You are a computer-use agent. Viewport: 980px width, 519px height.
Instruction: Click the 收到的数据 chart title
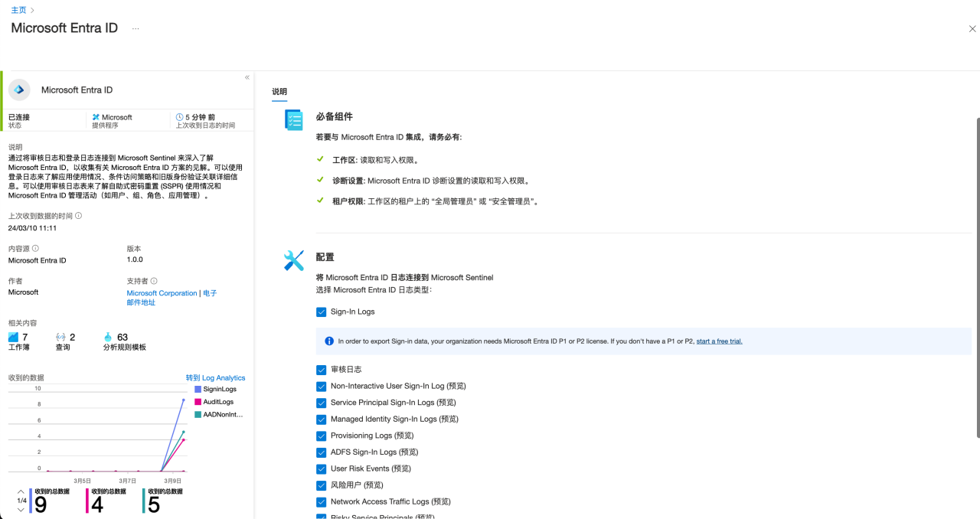coord(26,378)
